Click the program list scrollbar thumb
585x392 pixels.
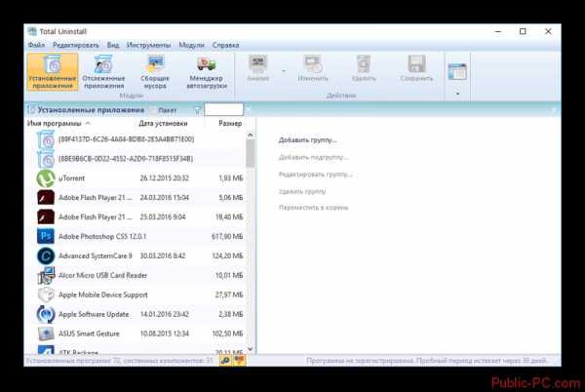point(251,154)
